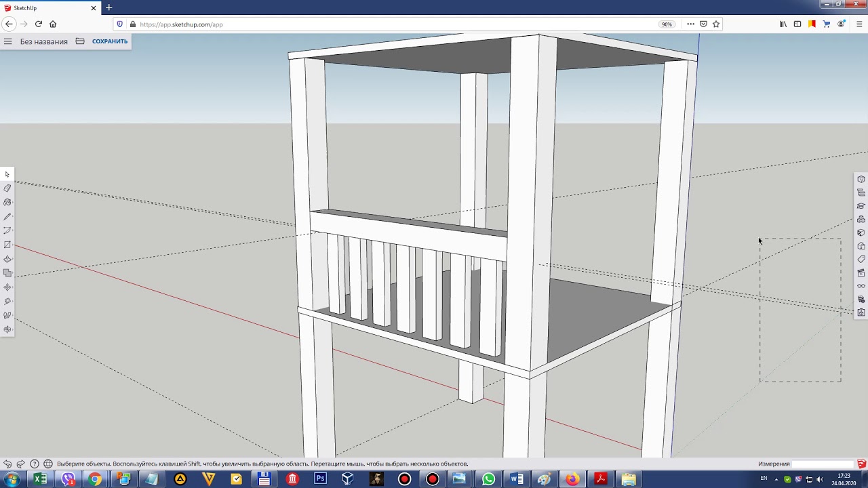Image resolution: width=868 pixels, height=488 pixels.
Task: Go back in the browser
Action: coord(9,24)
